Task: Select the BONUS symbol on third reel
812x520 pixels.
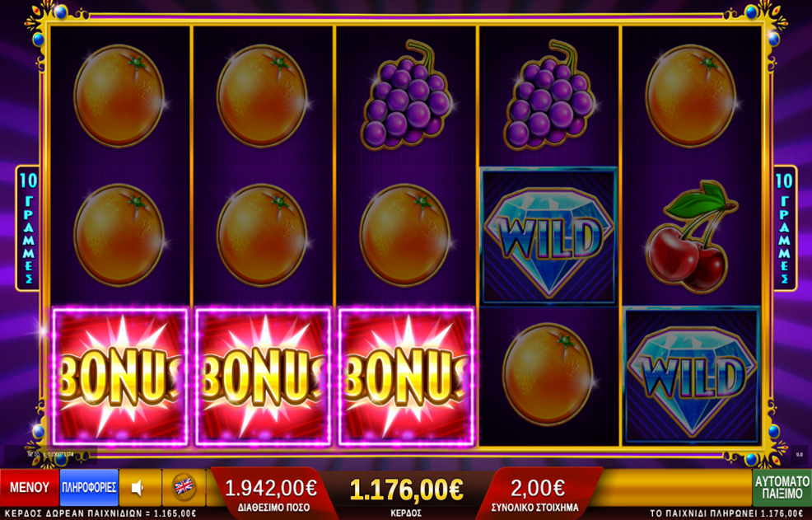Action: pyautogui.click(x=406, y=377)
